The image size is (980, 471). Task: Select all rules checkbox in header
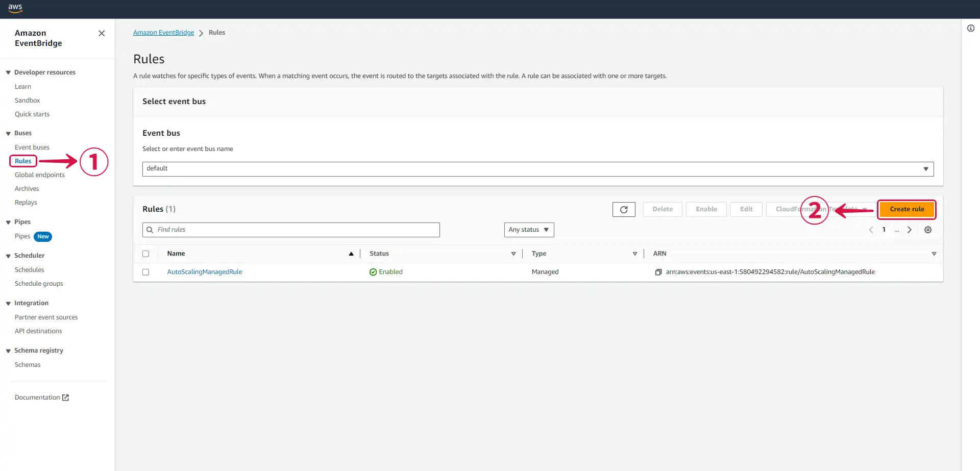[x=145, y=254]
